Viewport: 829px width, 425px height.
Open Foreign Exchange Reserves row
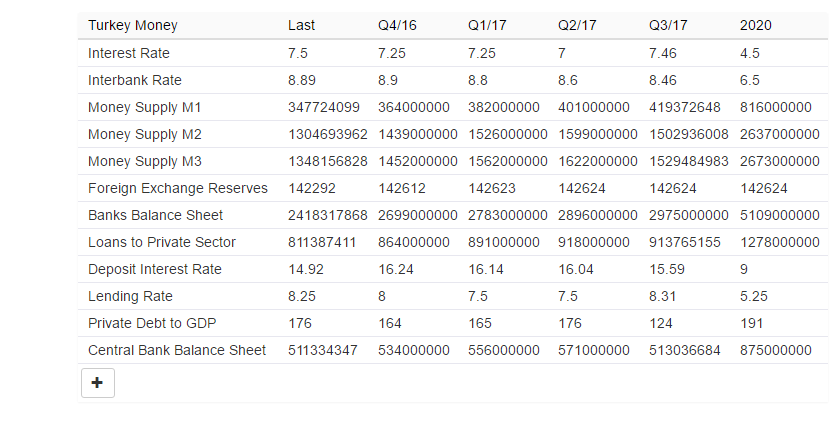(x=178, y=188)
